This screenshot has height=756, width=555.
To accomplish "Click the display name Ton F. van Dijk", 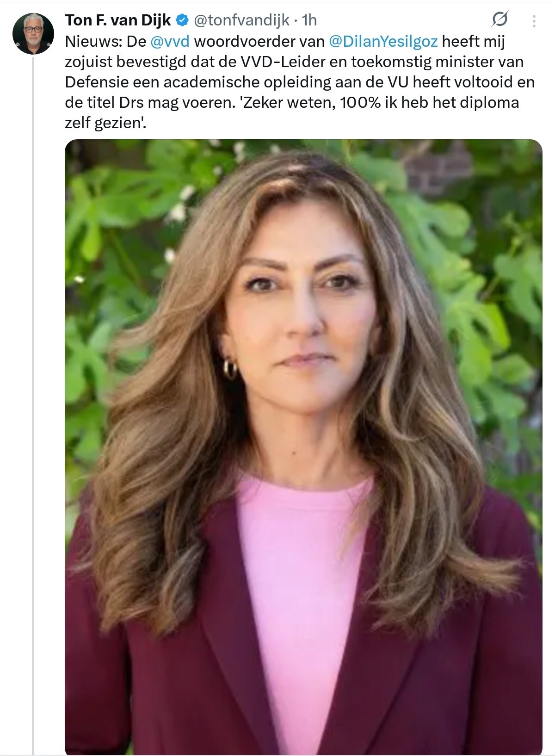I will point(118,20).
